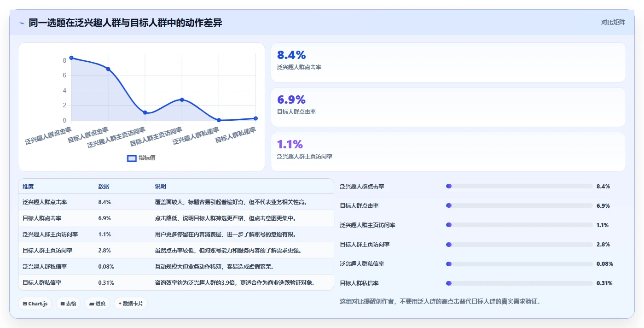The width and height of the screenshot is (644, 328).
Task: Click the x-axis label 目标人群私信率 on the chart
Action: point(236,135)
